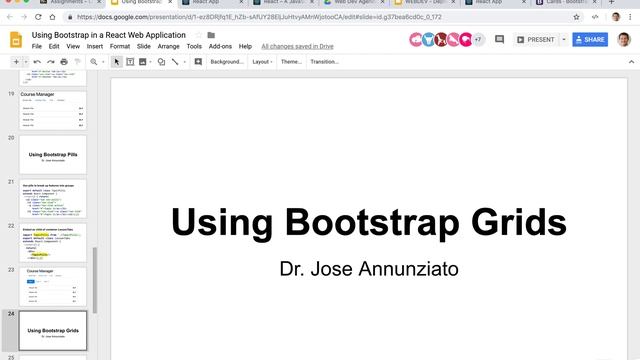
Task: Click the Share button
Action: [590, 40]
